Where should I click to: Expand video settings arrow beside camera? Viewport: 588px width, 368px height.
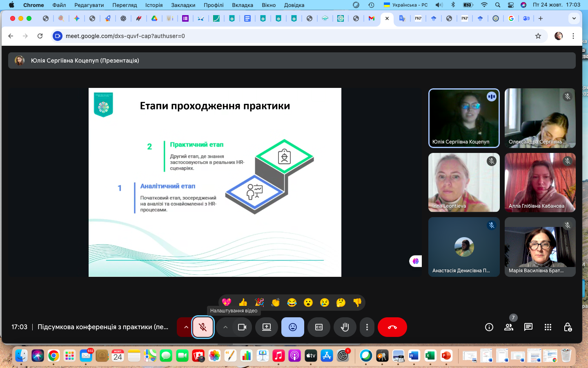click(x=225, y=327)
